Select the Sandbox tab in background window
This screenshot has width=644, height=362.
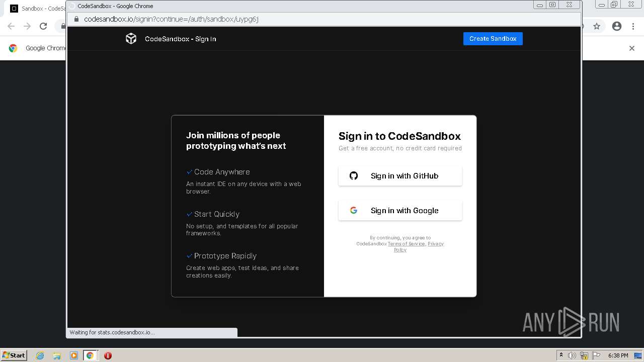pos(38,9)
